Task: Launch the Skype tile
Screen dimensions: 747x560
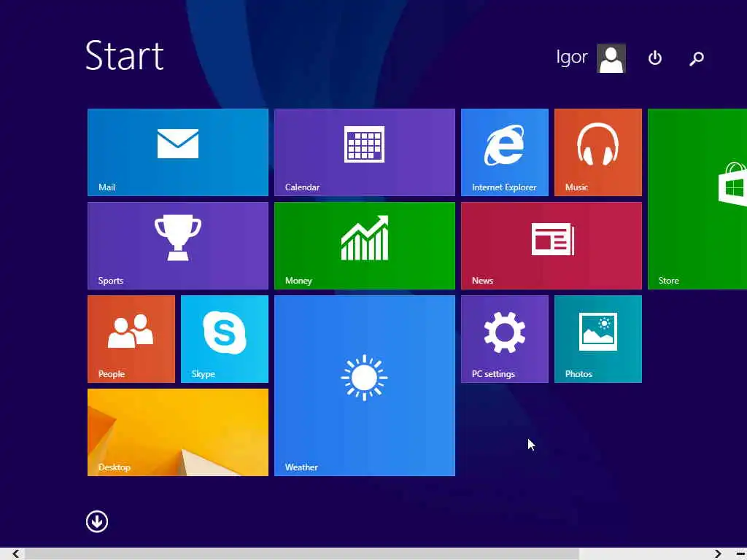Action: (x=225, y=339)
